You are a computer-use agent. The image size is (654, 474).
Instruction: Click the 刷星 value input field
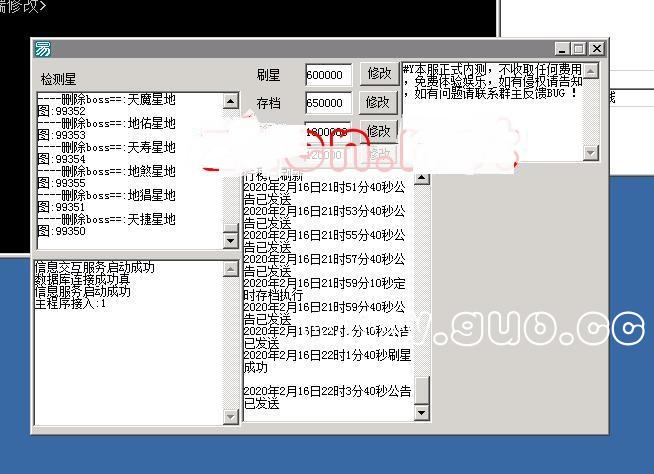(328, 75)
